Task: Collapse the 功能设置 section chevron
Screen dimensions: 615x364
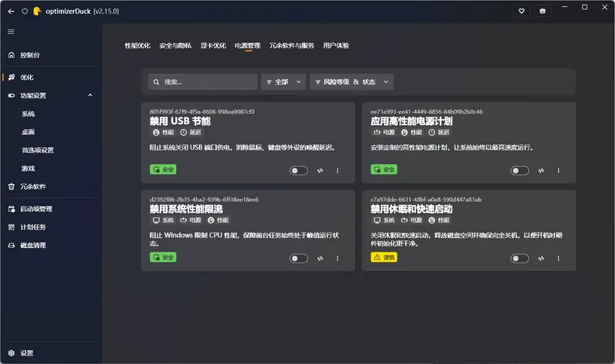Action: point(90,95)
